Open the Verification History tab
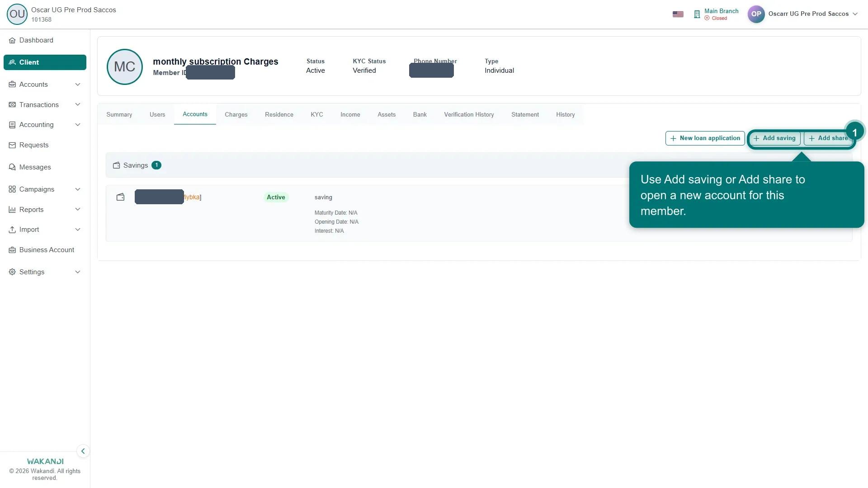Screen dimensions: 868x488 [x=469, y=115]
